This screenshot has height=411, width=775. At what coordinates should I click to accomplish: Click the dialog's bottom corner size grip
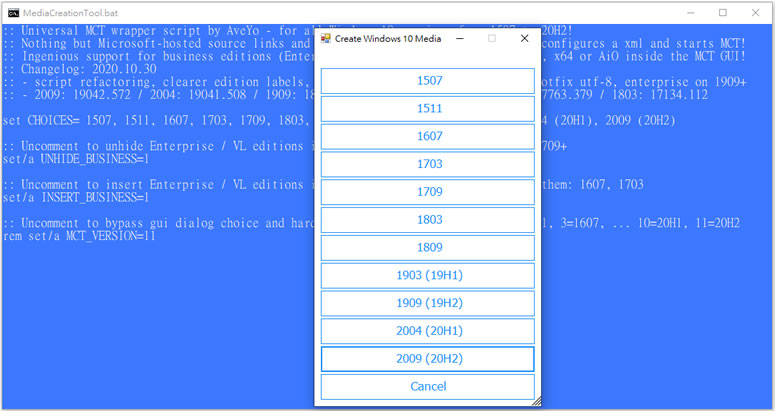pos(536,401)
